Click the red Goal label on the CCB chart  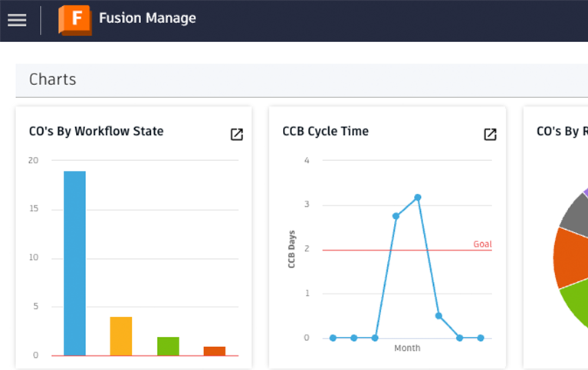pyautogui.click(x=482, y=244)
